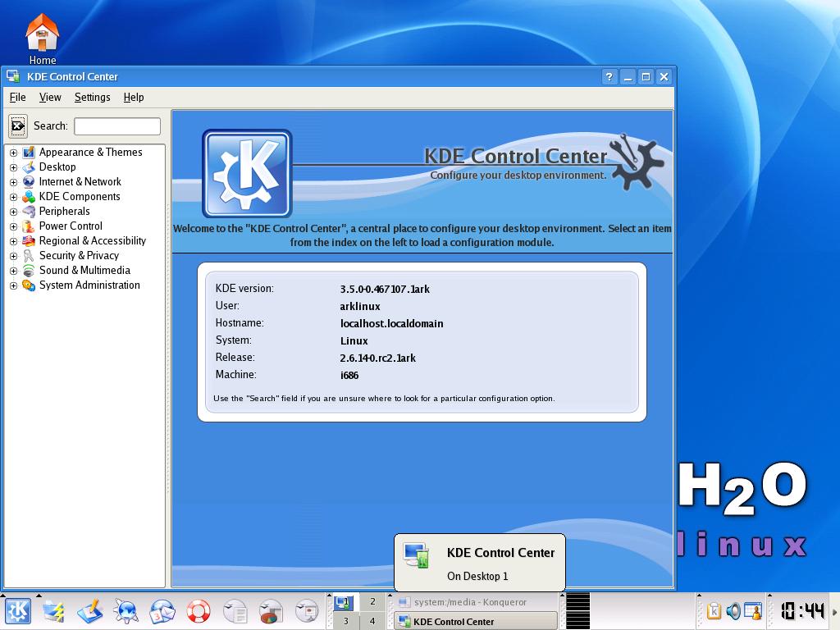840x630 pixels.
Task: Click the Internet & Network globe icon
Action: [x=29, y=181]
